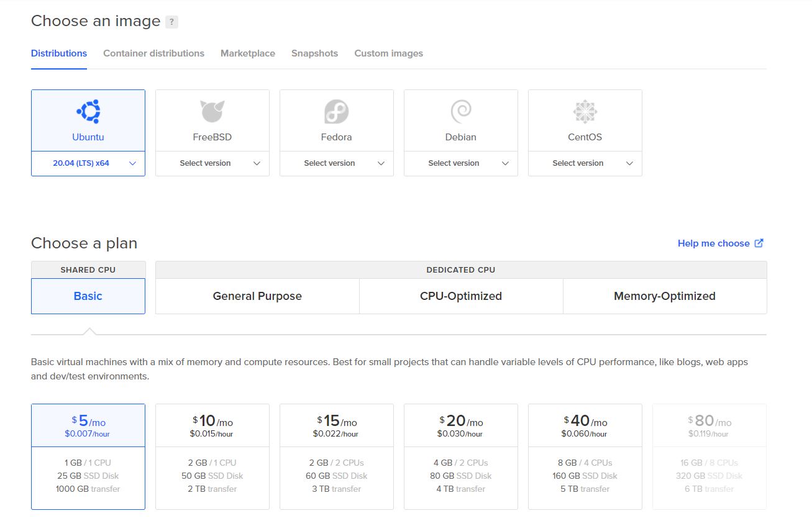812x521 pixels.
Task: Open the Help me choose link
Action: (x=713, y=243)
